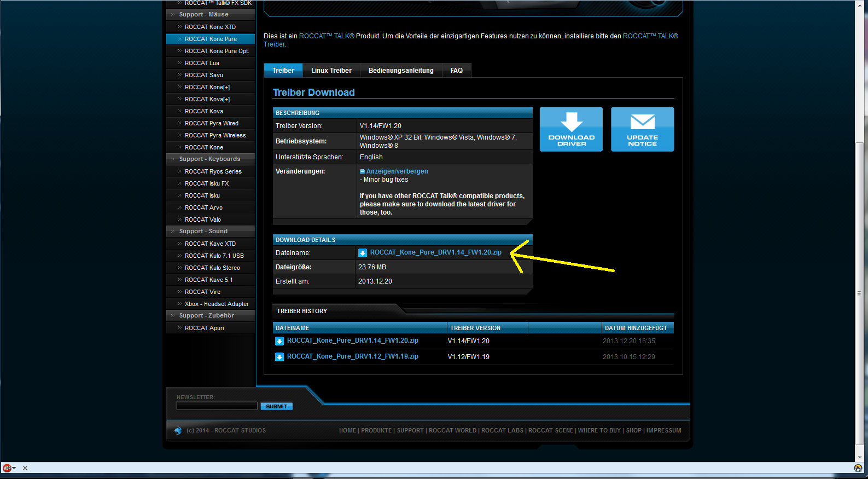Click the newsletter email input field

(x=217, y=406)
